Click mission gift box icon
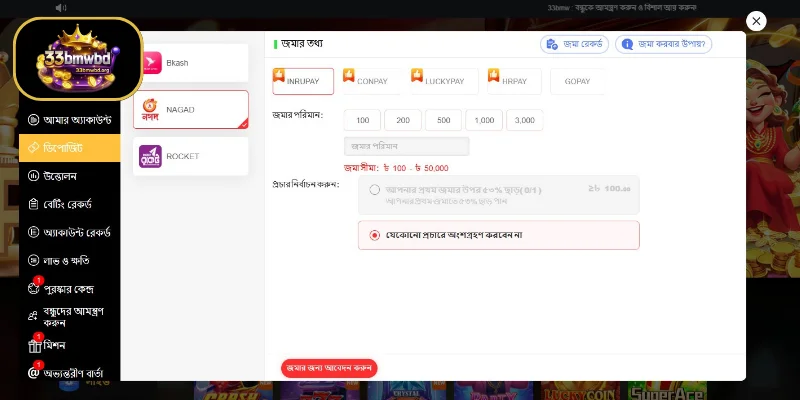 tap(34, 346)
